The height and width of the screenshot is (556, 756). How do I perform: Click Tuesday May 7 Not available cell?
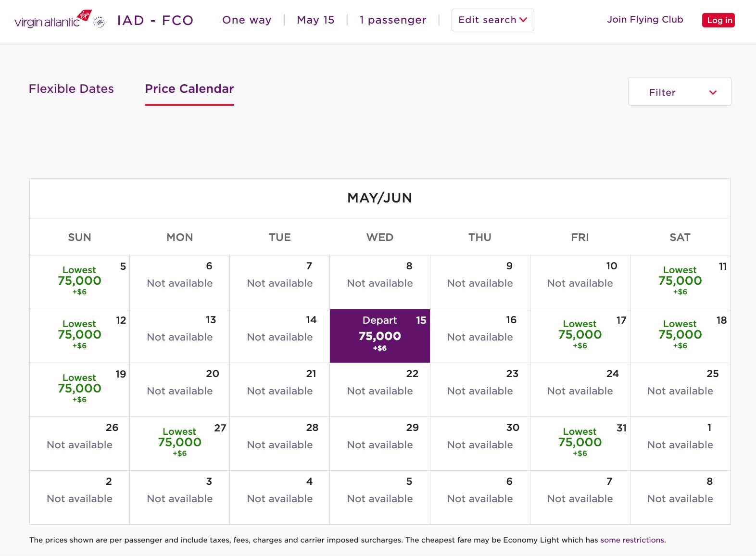280,282
